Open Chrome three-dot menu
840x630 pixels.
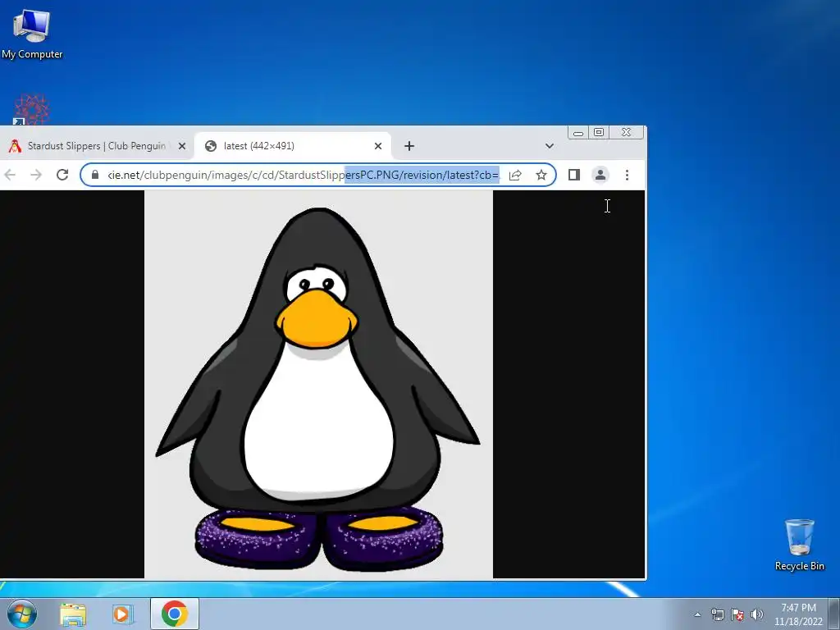tap(627, 175)
